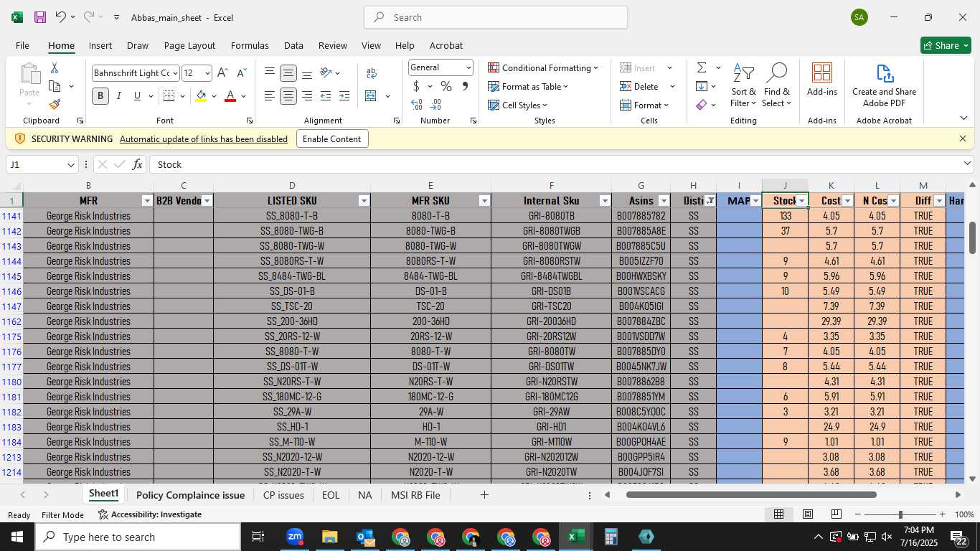Expand the font name dropdown
The image size is (980, 551).
tap(174, 73)
